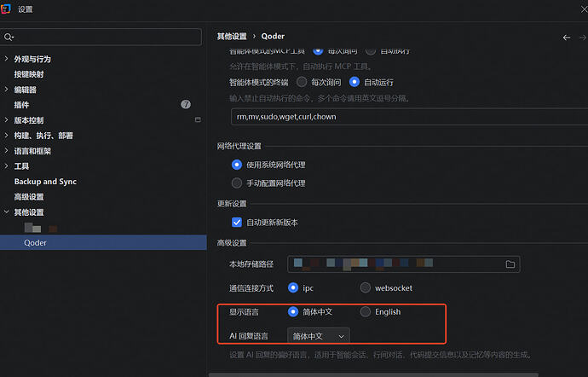Select 自动运行 for 智能体模式的终端

(x=355, y=82)
